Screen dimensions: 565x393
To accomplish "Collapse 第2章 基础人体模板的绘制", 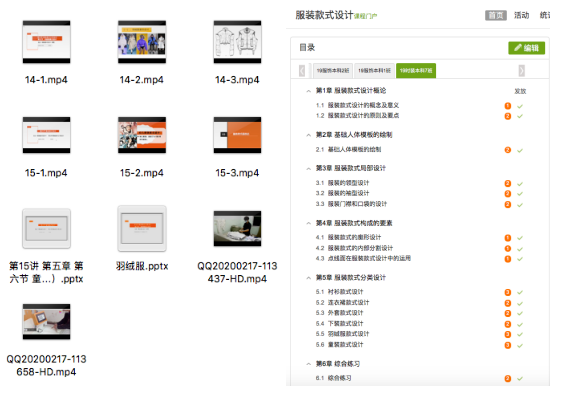I will click(x=308, y=135).
